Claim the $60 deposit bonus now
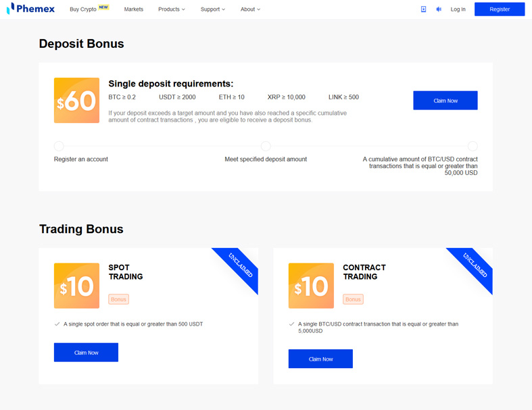The image size is (532, 410). [445, 101]
